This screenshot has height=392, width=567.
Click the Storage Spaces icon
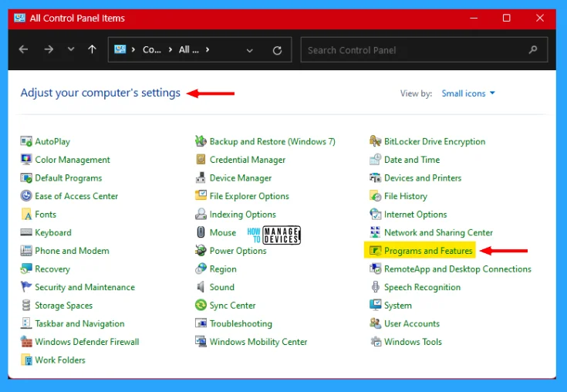click(x=26, y=305)
